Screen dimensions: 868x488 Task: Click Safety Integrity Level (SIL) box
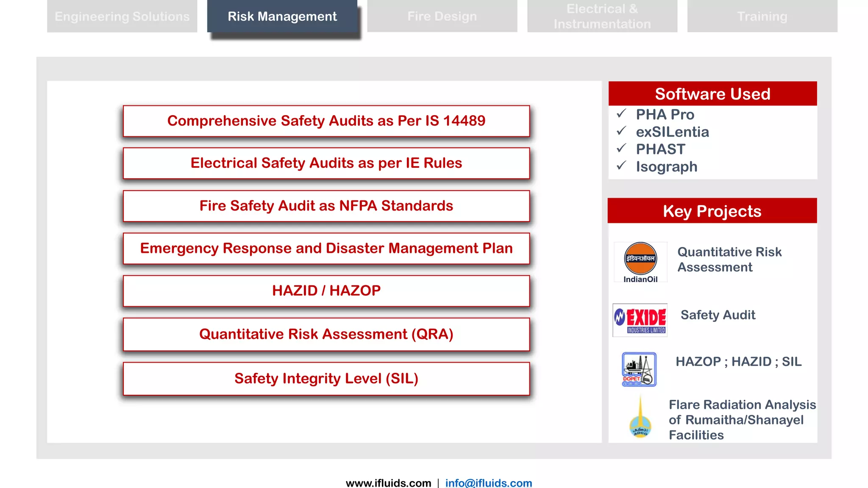pyautogui.click(x=326, y=378)
